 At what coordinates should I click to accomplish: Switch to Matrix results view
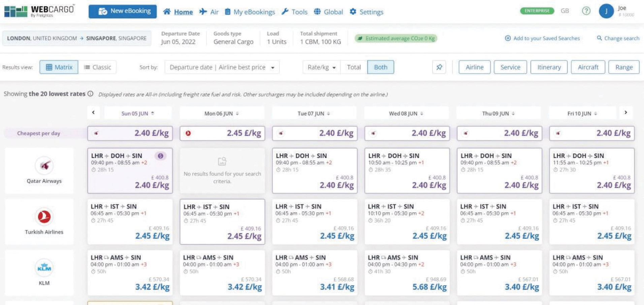pyautogui.click(x=59, y=67)
